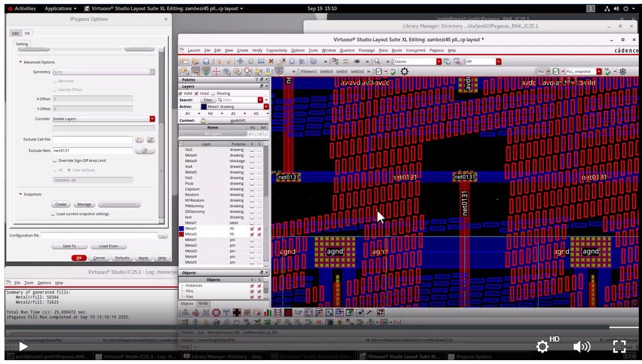Click the browse button next to Configuration file

click(163, 236)
